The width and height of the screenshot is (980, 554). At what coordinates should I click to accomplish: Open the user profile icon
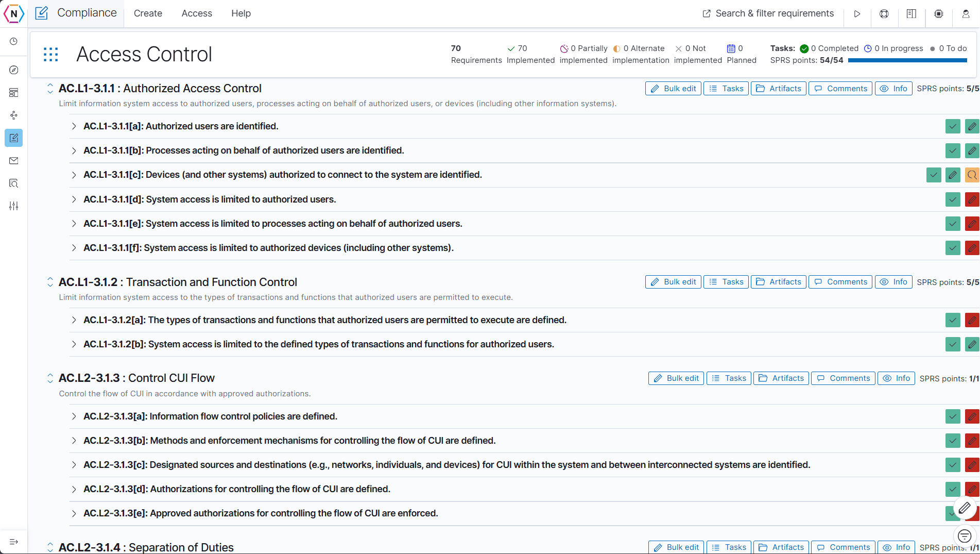(x=966, y=14)
